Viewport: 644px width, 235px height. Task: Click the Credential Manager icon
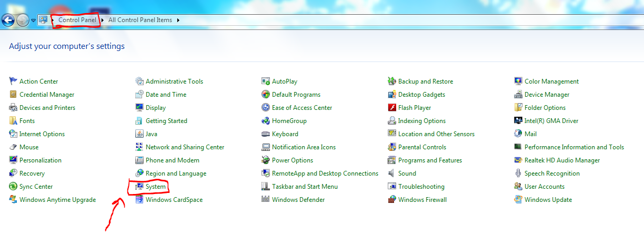13,94
